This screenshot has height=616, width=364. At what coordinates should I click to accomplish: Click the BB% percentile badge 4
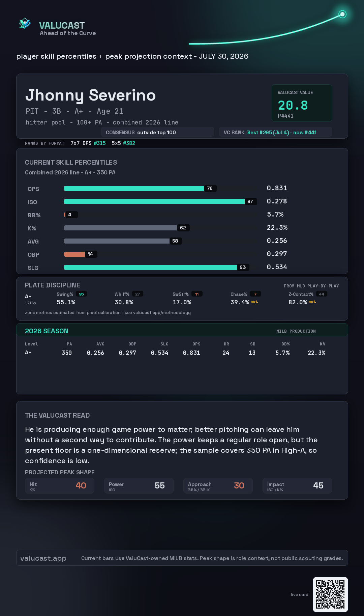coord(71,215)
